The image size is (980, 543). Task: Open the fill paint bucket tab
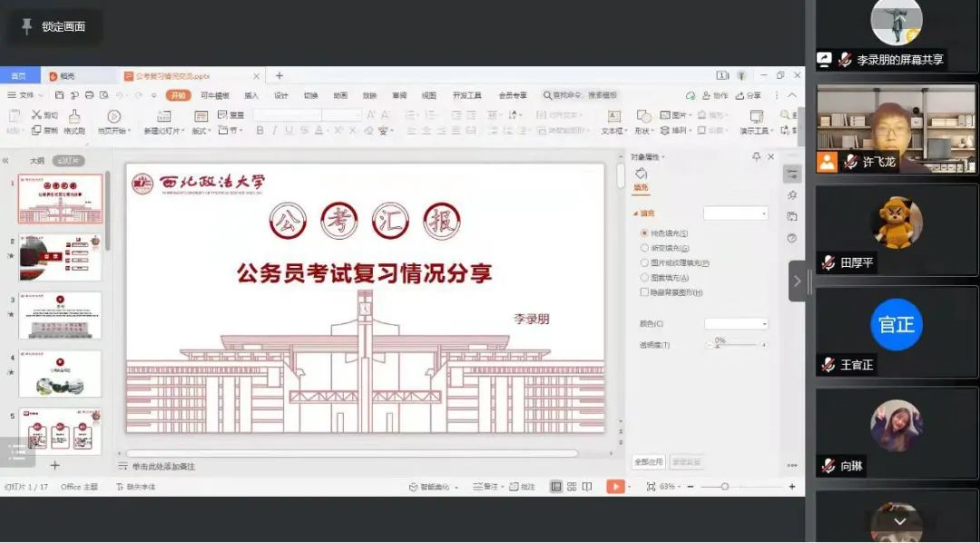[x=642, y=173]
